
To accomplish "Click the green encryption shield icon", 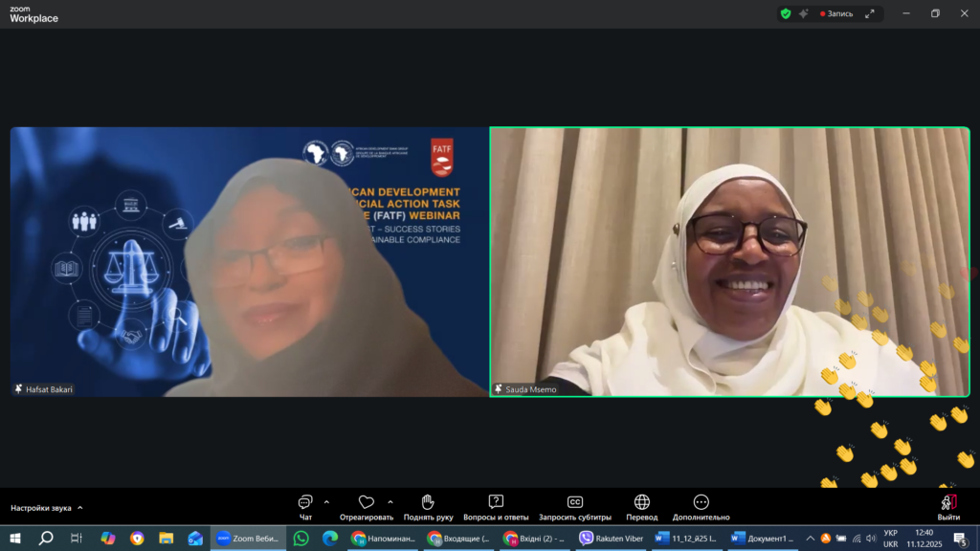I will click(x=786, y=13).
